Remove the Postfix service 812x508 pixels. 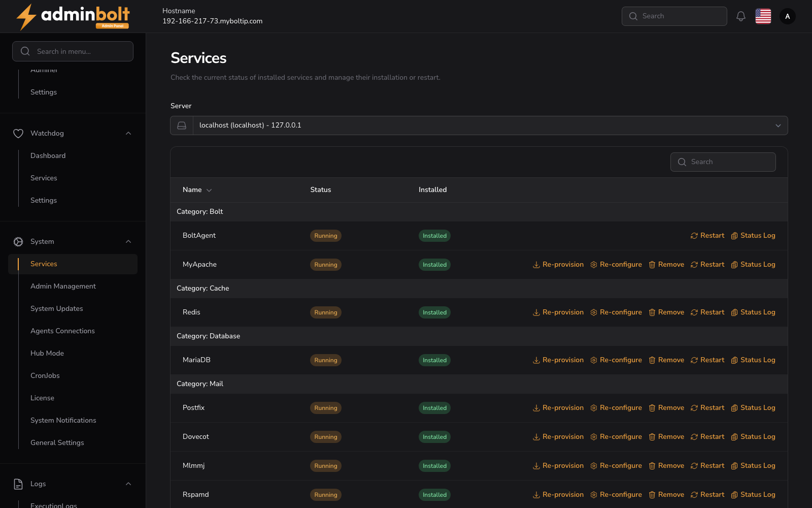tap(666, 408)
